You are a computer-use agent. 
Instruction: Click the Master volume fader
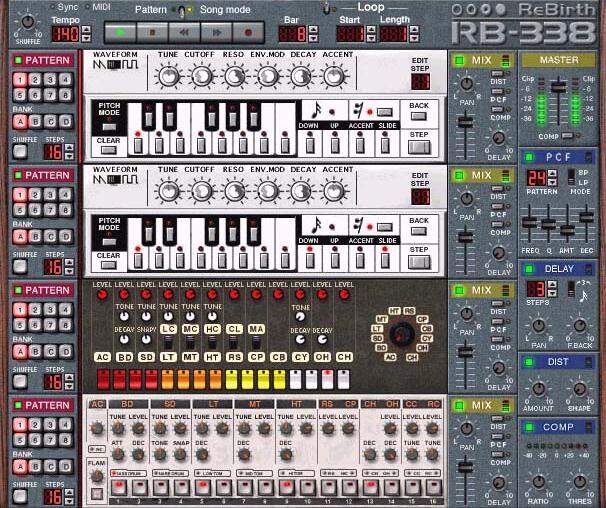pyautogui.click(x=558, y=86)
